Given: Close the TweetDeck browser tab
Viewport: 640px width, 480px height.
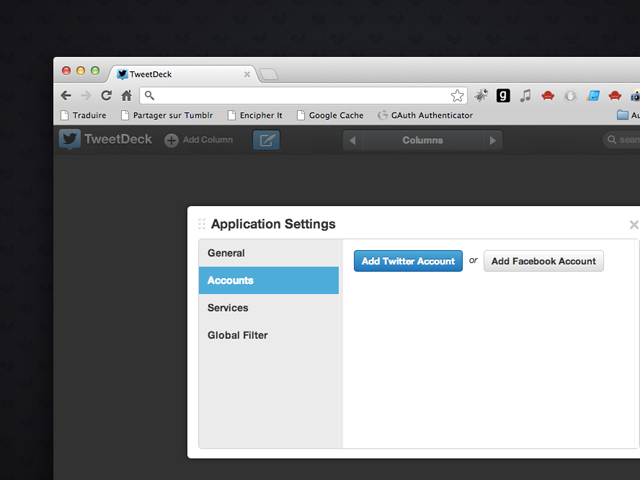Looking at the screenshot, I should pyautogui.click(x=247, y=74).
